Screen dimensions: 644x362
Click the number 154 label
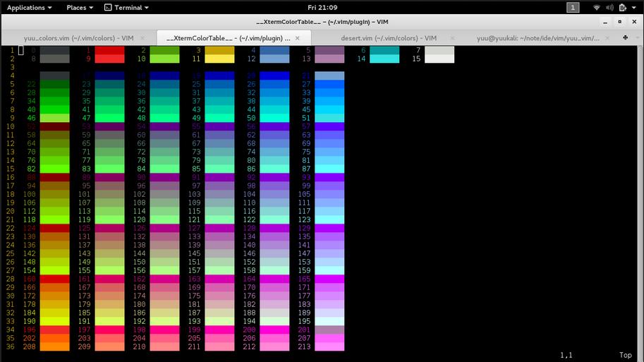(29, 270)
